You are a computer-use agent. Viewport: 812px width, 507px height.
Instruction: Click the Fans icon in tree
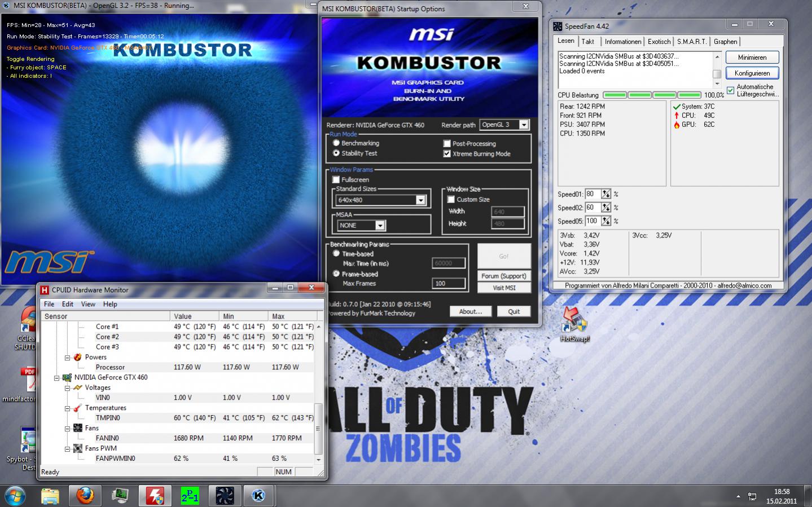77,428
